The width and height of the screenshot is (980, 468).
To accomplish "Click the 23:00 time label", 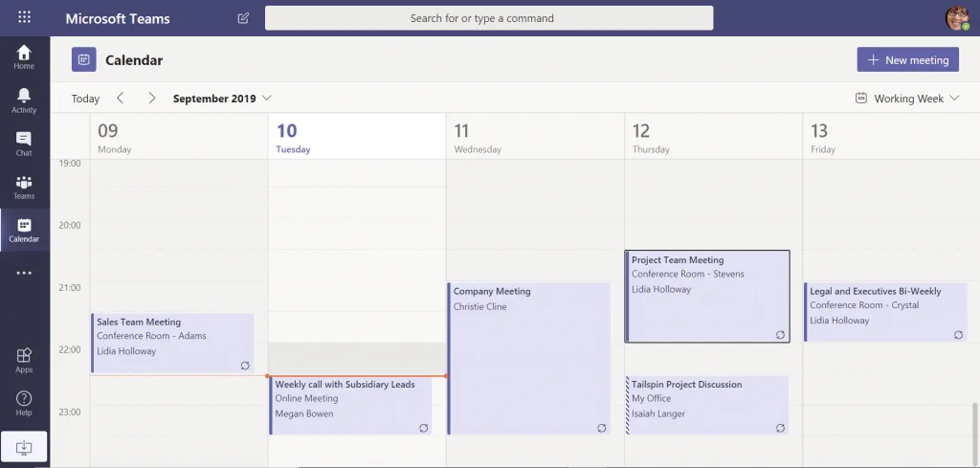I will coord(69,412).
